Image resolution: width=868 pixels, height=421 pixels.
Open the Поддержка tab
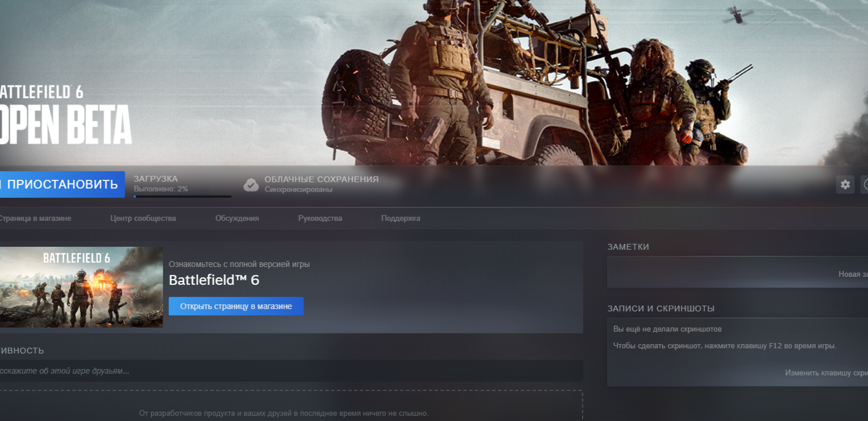click(401, 219)
